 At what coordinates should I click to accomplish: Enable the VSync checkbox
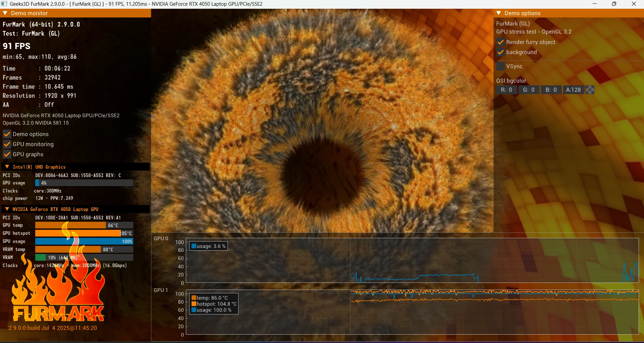501,67
